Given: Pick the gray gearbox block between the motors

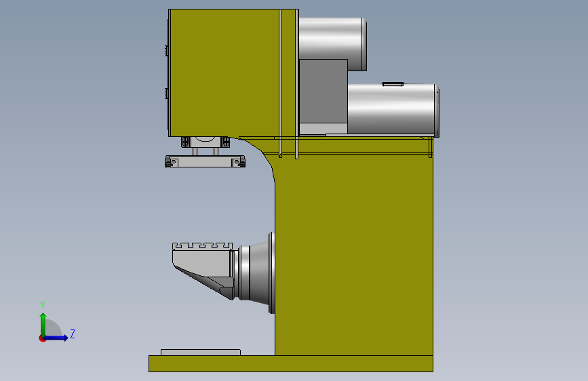Looking at the screenshot, I should (x=323, y=91).
